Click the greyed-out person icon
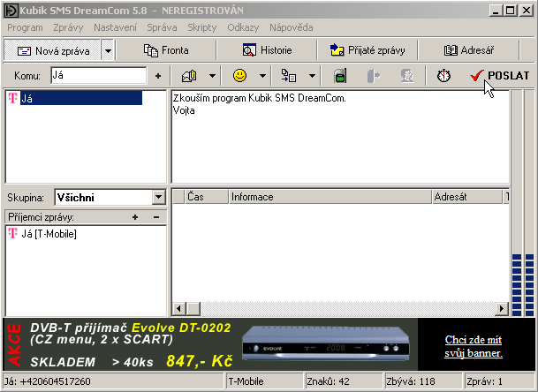 [407, 76]
